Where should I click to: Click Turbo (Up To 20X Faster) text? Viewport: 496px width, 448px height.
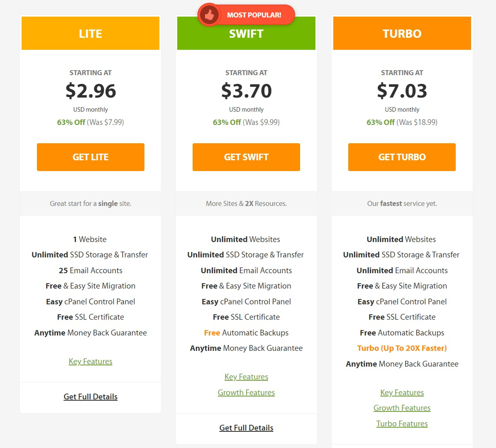point(402,348)
